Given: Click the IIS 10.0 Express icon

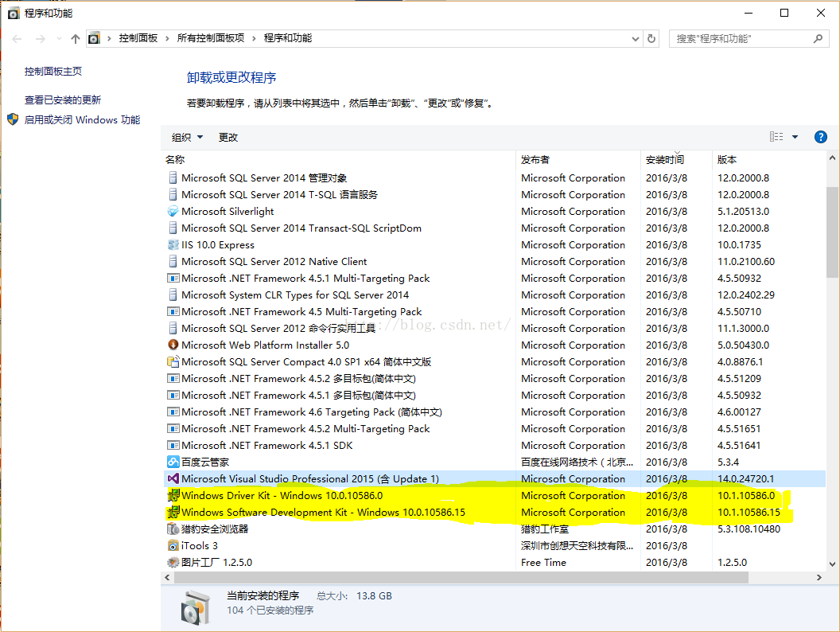Looking at the screenshot, I should coord(173,245).
